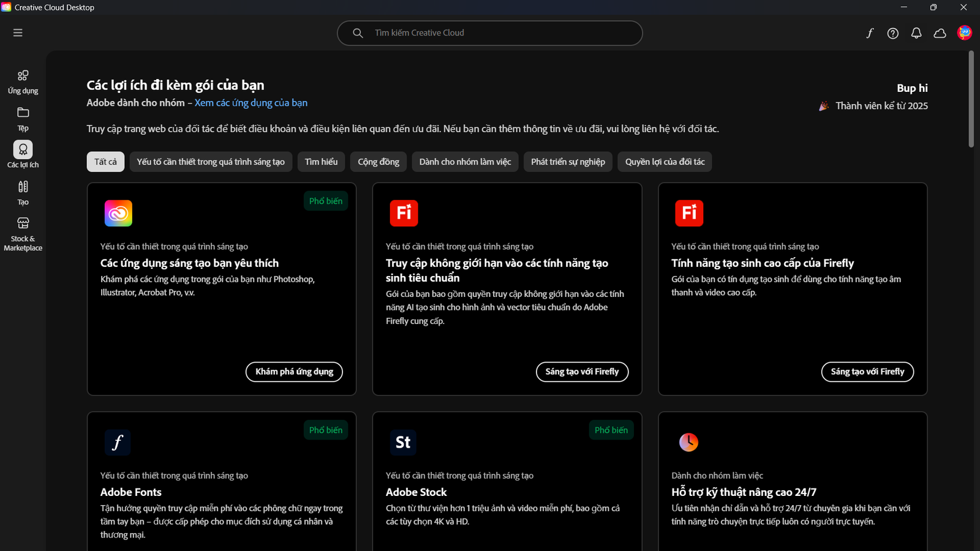Open the user profile avatar
Screen dimensions: 980x551
click(965, 32)
